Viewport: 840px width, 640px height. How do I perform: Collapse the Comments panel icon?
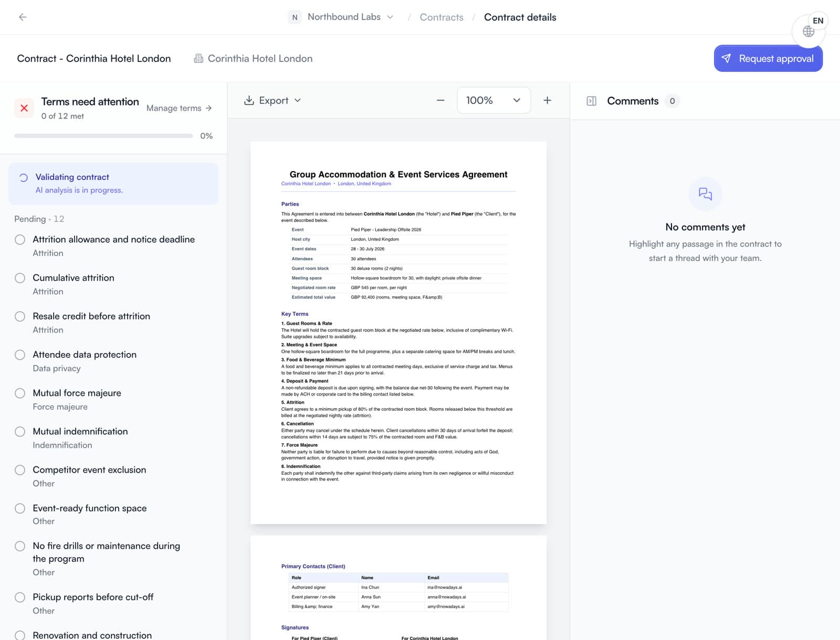click(x=591, y=101)
